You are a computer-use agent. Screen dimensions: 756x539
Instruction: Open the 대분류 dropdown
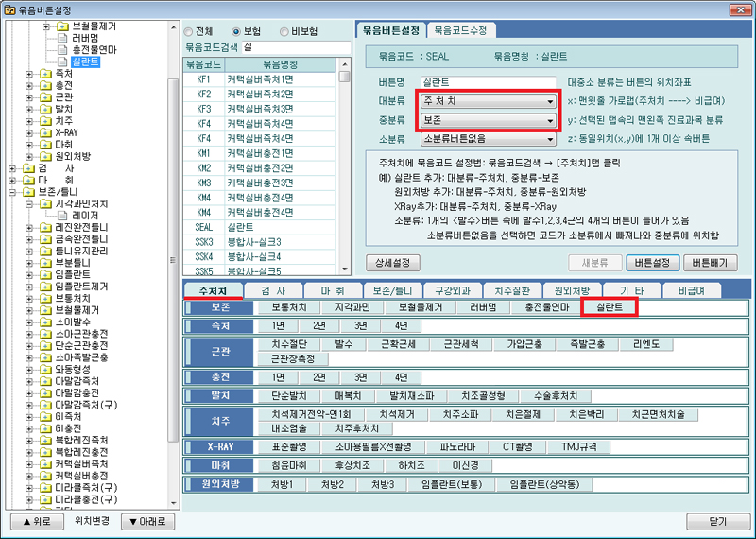point(488,101)
